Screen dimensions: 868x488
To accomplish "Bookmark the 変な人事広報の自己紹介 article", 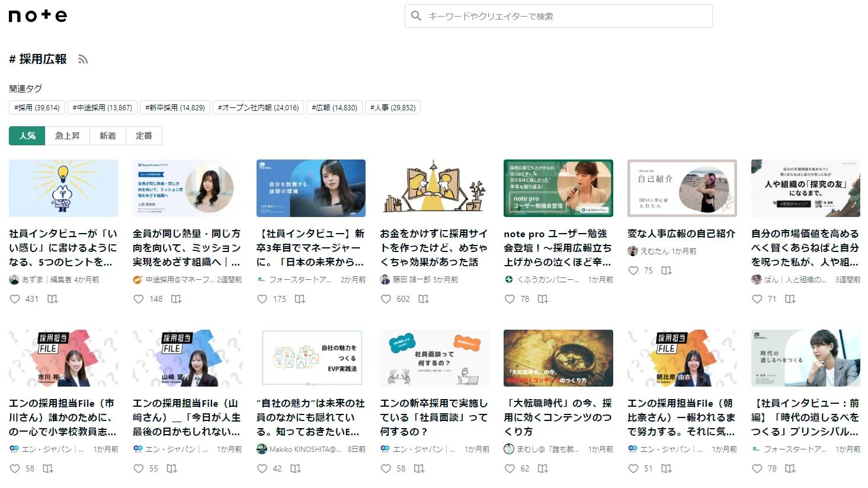I will [667, 270].
